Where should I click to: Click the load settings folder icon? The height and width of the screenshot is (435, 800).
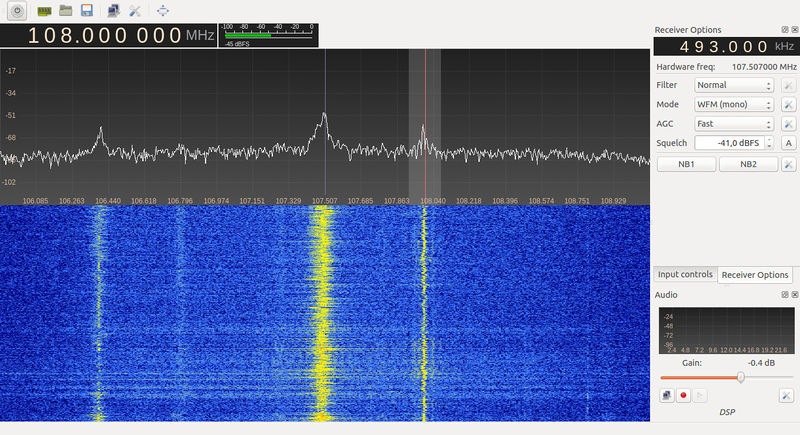click(66, 10)
